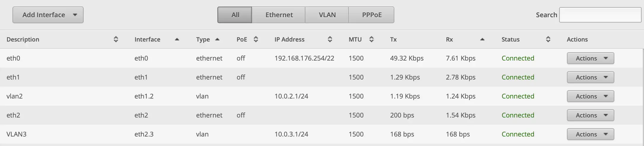This screenshot has height=146, width=644.
Task: Open the Add Interface dropdown
Action: pyautogui.click(x=48, y=15)
